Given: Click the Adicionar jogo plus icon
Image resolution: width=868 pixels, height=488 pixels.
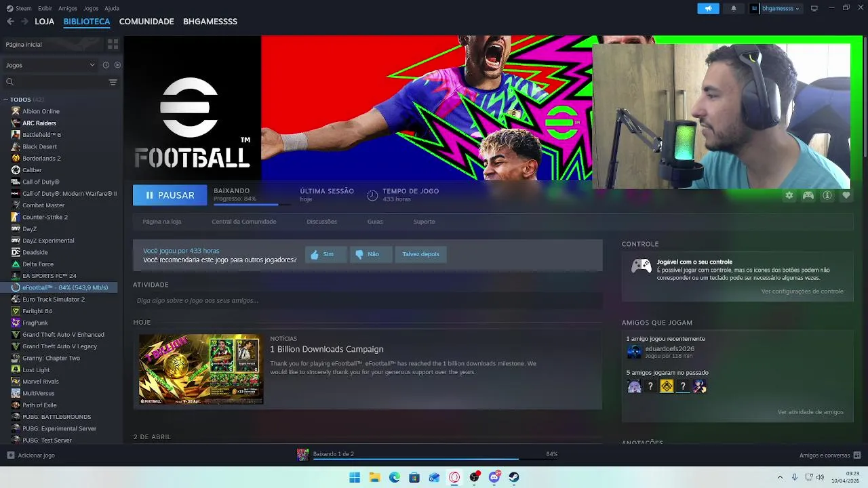Looking at the screenshot, I should [10, 455].
